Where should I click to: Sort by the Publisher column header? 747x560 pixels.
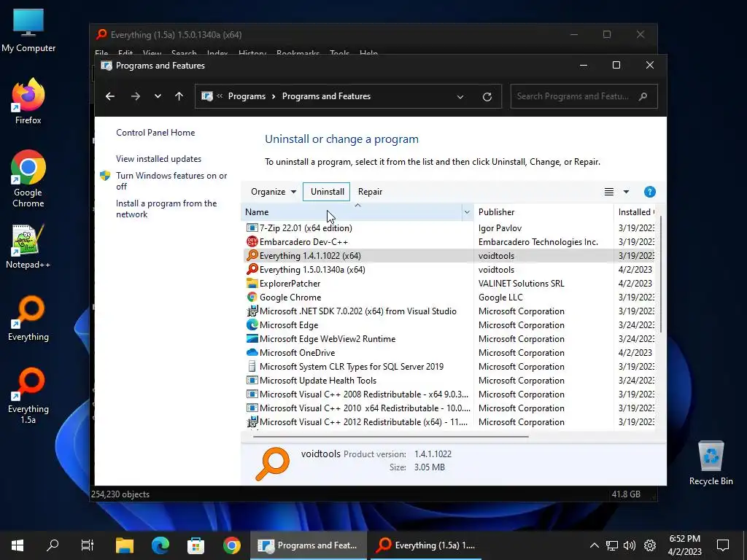(x=543, y=212)
